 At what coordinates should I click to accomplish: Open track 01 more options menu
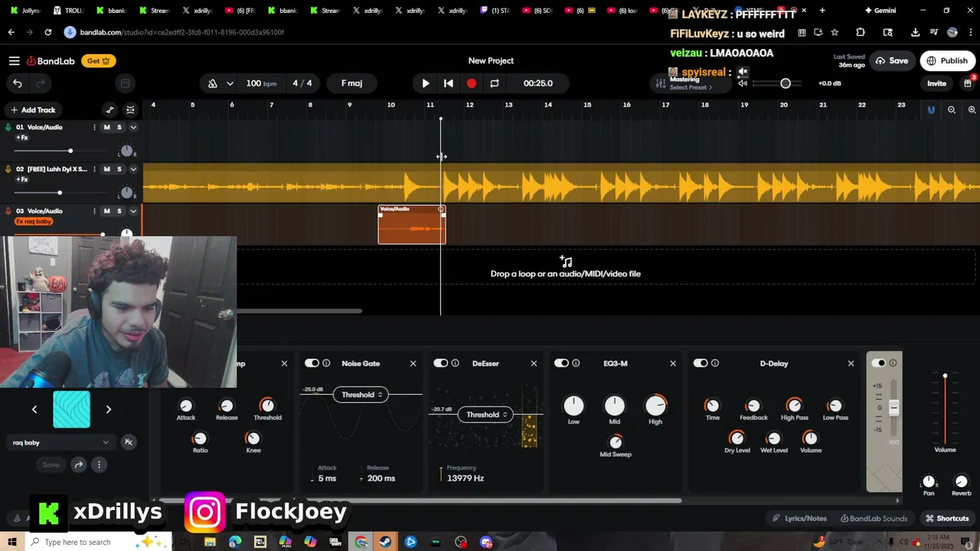[x=94, y=127]
